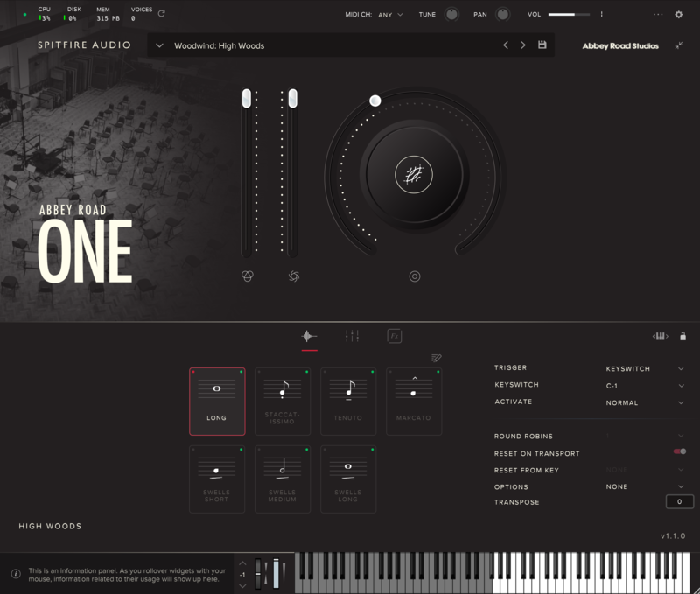Open the mixer faders tab
Viewport: 700px width, 594px height.
tap(352, 336)
